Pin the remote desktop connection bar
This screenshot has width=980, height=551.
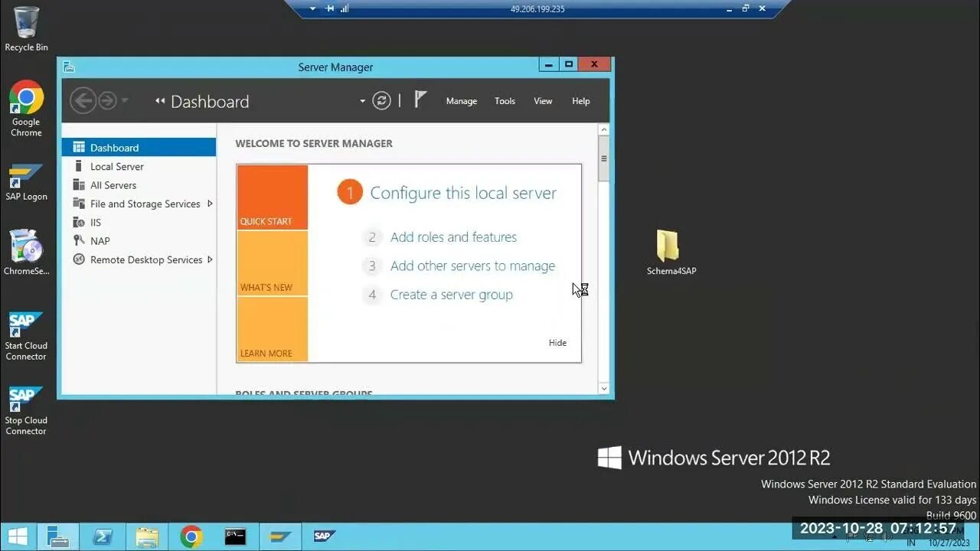click(330, 8)
